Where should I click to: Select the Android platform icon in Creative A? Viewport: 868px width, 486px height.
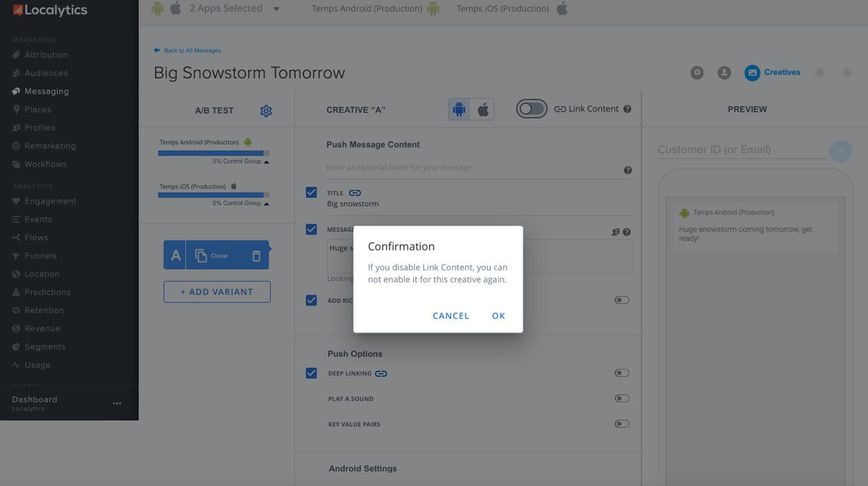pos(459,109)
